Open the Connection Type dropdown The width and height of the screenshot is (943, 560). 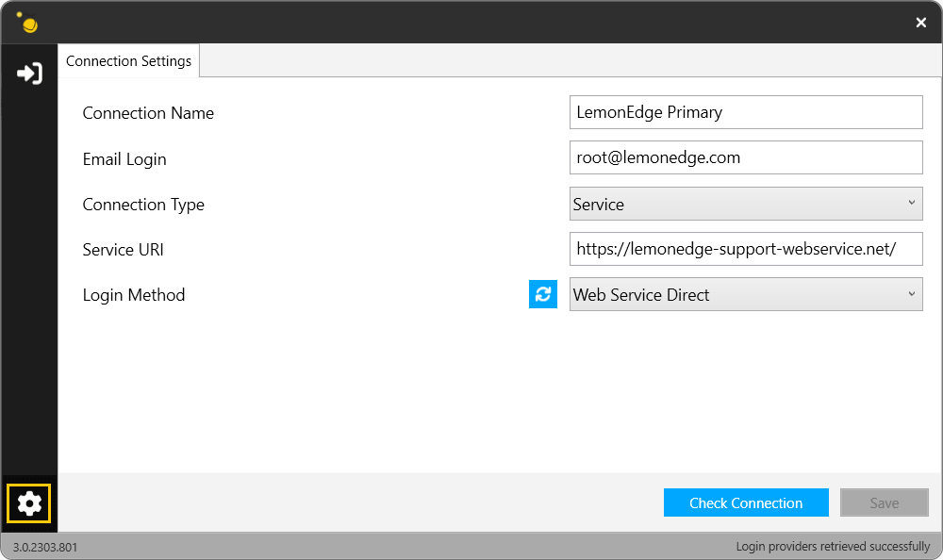tap(746, 204)
